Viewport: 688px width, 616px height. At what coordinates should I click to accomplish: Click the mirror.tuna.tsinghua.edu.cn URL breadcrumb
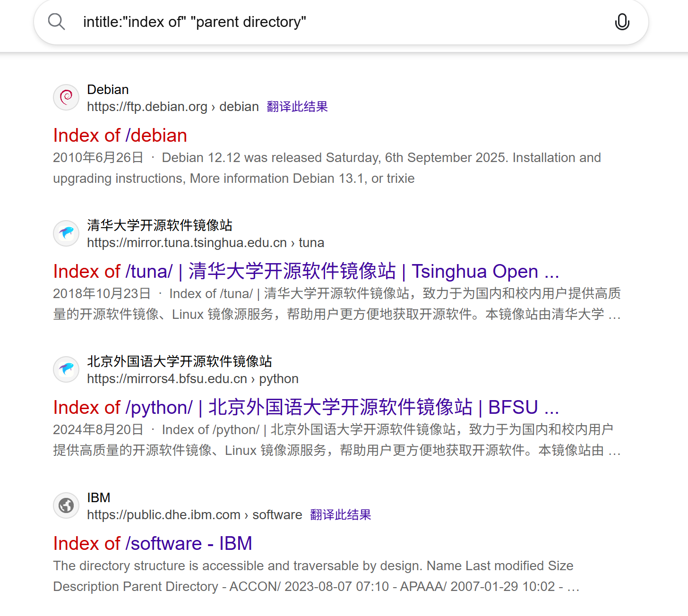(206, 243)
